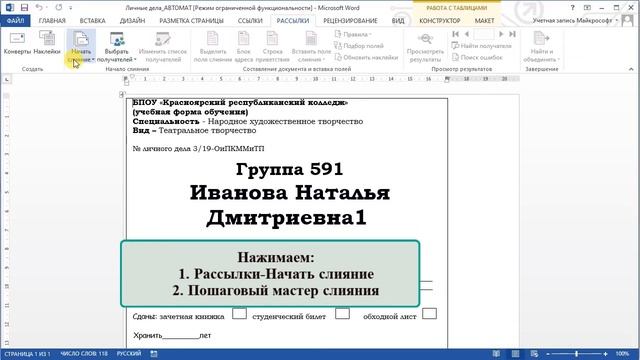The image size is (640, 360).
Task: Click Поиск ошибок (Check for Errors)
Action: (x=477, y=57)
